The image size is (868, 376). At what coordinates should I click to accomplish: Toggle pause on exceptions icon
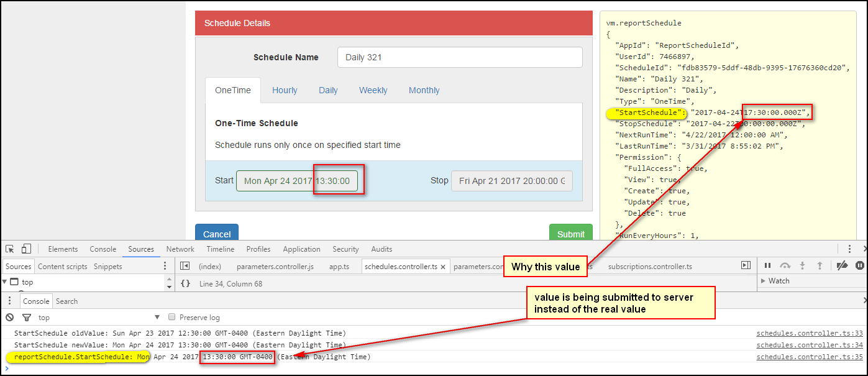tap(859, 265)
